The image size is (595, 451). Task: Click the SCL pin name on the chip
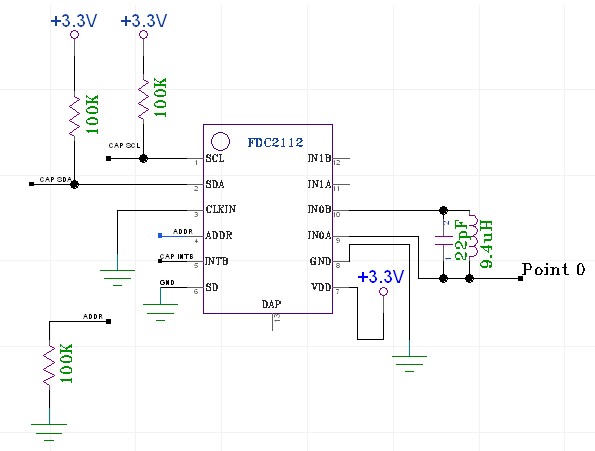[x=215, y=159]
